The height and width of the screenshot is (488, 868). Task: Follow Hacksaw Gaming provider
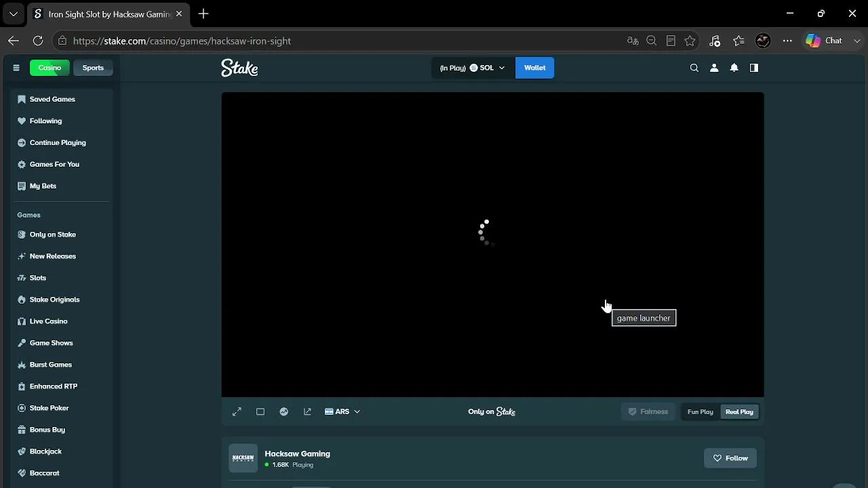730,458
